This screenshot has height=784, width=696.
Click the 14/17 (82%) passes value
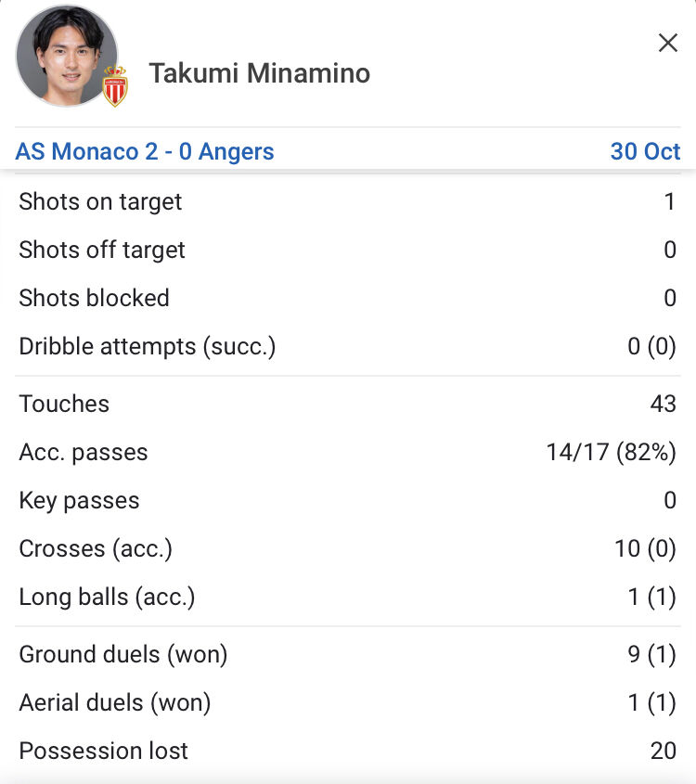611,452
